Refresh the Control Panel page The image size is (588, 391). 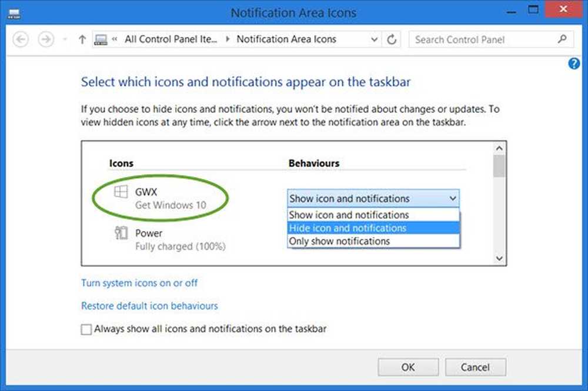click(392, 39)
